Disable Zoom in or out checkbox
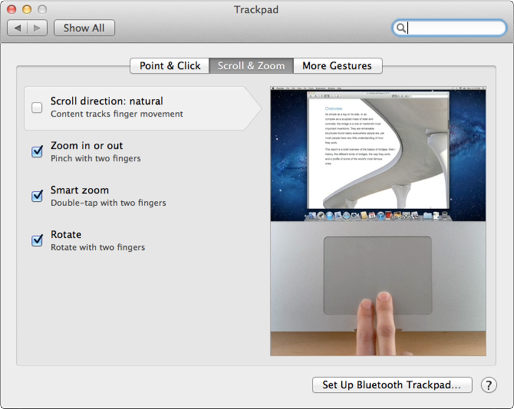514x409 pixels. (37, 152)
